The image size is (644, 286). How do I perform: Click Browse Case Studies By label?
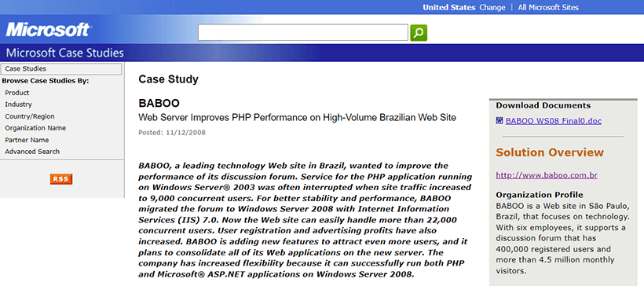(x=46, y=81)
